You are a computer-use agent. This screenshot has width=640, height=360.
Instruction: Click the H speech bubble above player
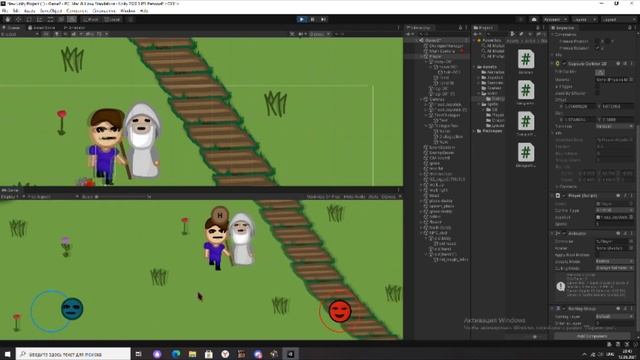coord(220,215)
